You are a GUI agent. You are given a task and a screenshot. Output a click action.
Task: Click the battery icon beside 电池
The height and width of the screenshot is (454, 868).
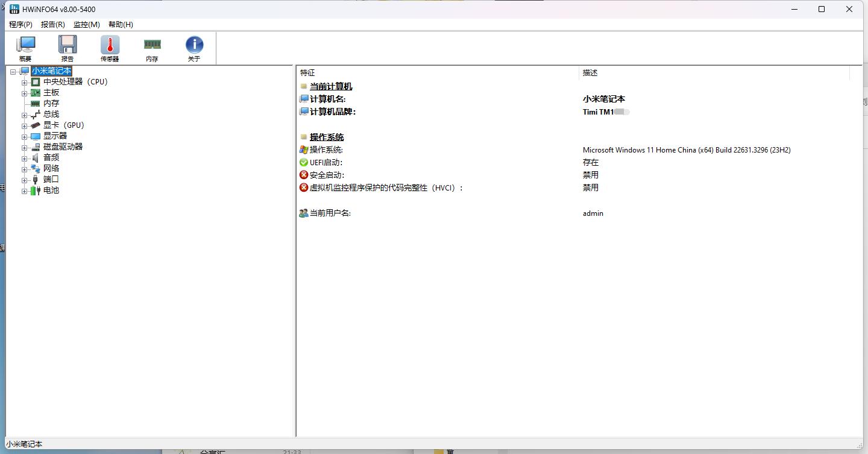point(36,191)
